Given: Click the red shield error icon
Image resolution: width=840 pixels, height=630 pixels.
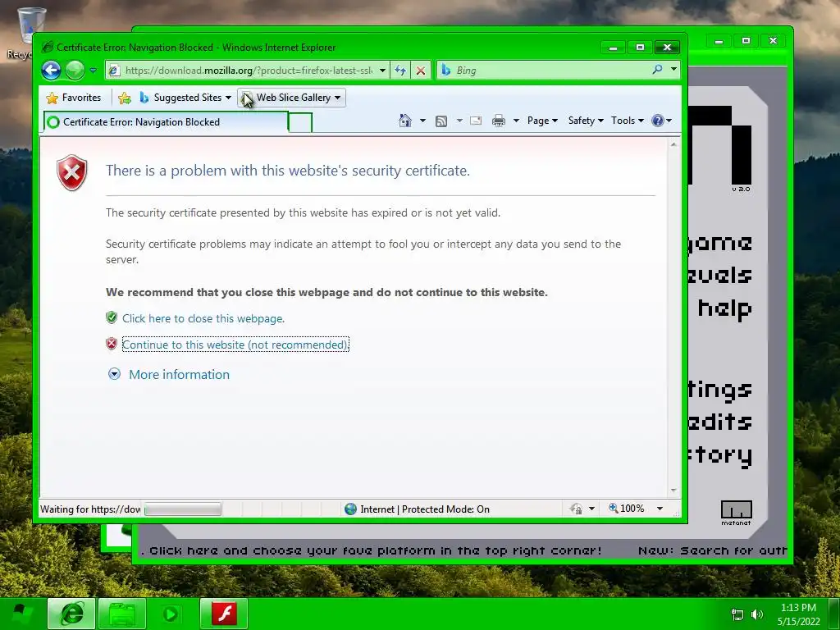Looking at the screenshot, I should tap(72, 172).
